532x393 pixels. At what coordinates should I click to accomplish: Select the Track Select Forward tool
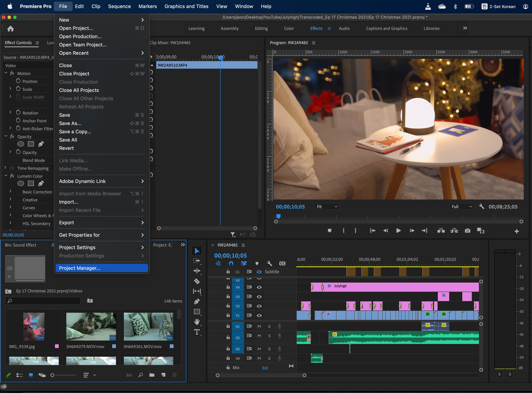[x=197, y=261]
